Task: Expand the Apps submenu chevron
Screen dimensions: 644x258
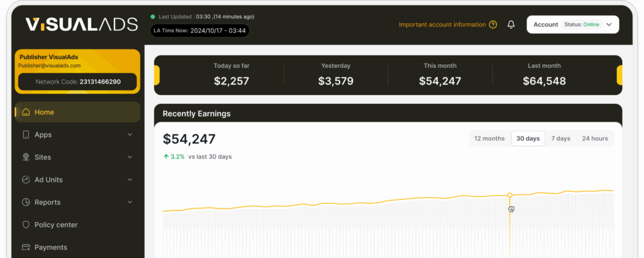Action: click(x=130, y=135)
